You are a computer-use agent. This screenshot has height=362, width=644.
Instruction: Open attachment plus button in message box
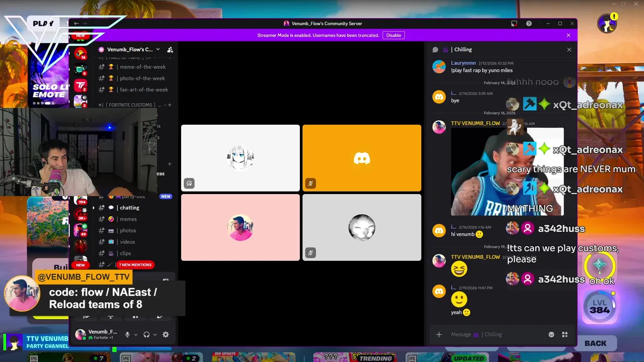[439, 335]
